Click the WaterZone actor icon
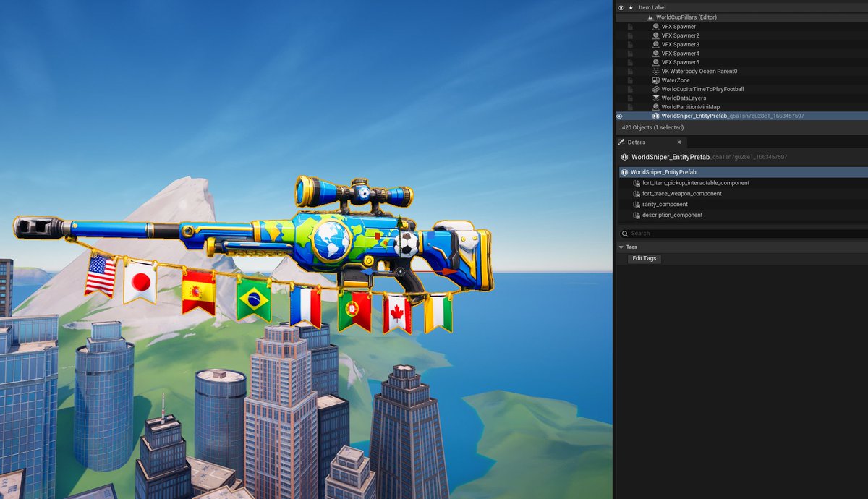868x499 pixels. pos(655,80)
